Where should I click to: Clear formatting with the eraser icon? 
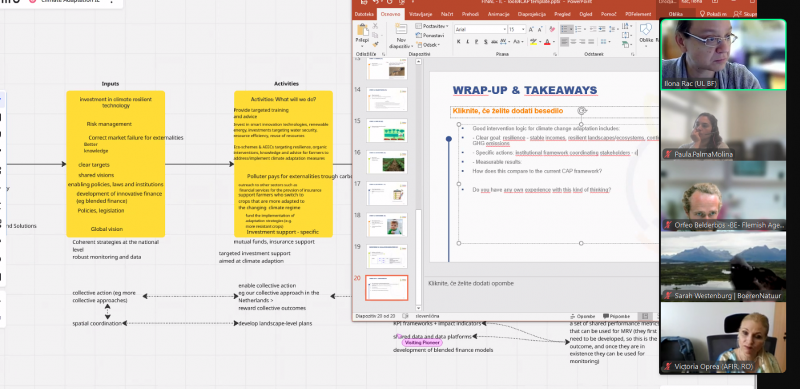click(552, 29)
